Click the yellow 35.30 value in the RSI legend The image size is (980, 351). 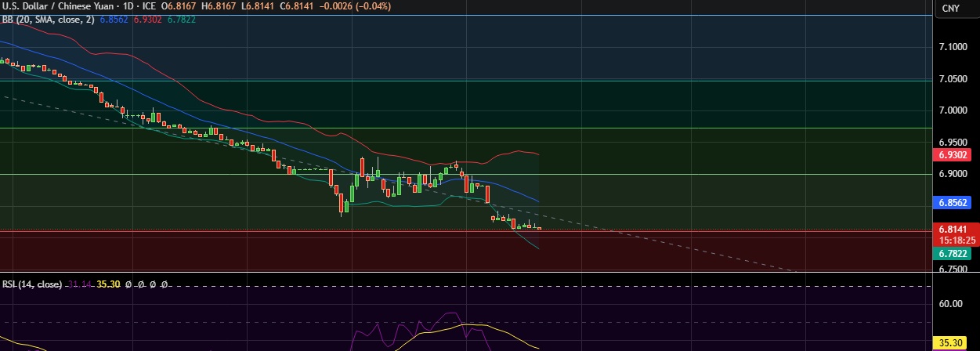[109, 285]
